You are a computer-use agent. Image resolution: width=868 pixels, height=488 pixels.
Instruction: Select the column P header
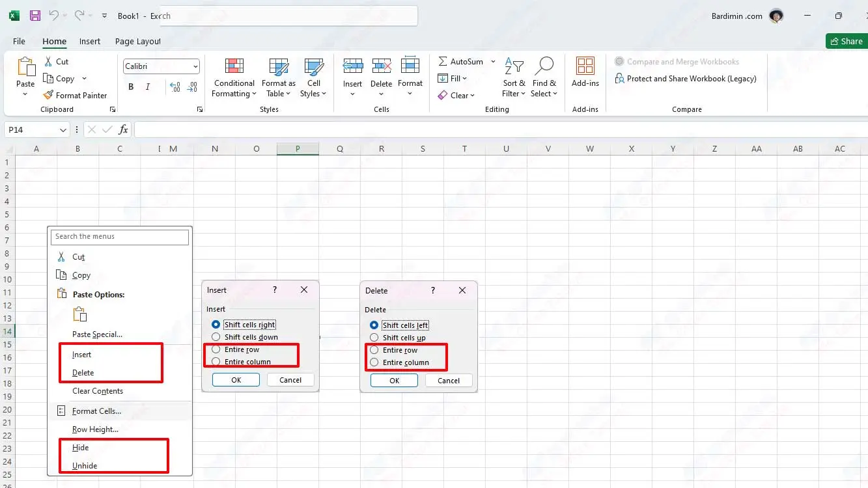point(298,148)
